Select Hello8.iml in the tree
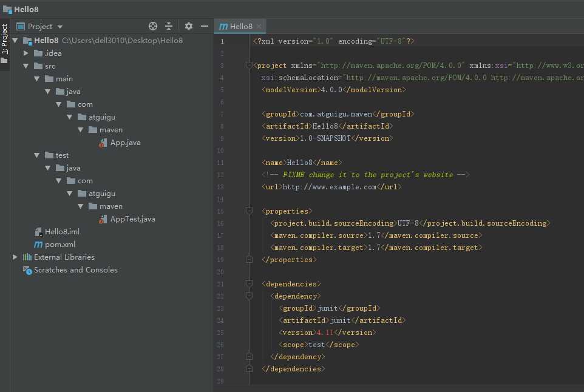 [62, 232]
